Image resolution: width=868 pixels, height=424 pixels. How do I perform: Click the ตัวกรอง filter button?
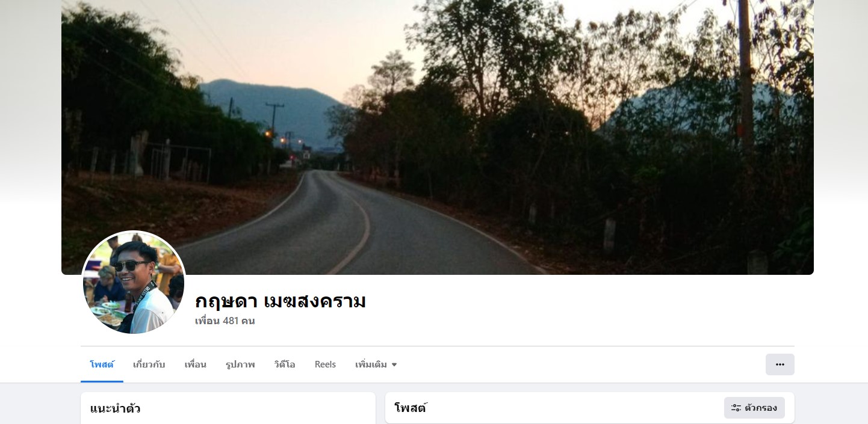[x=754, y=408]
